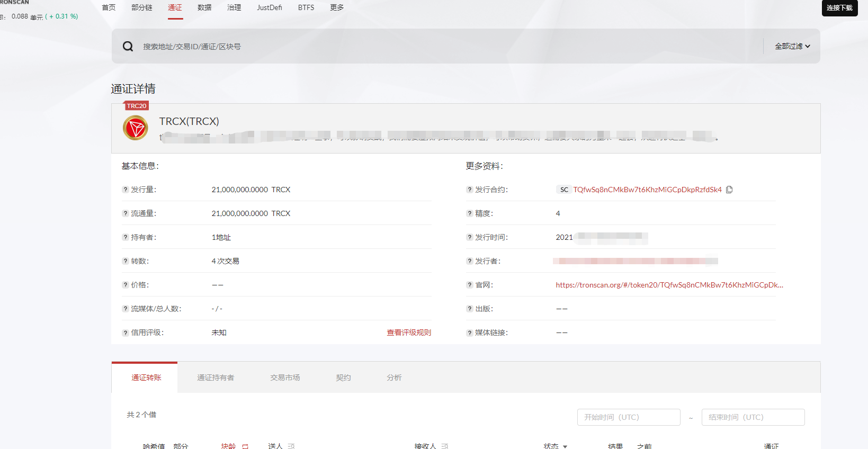Expand the 全部过滤 search filter dropdown
Image resolution: width=868 pixels, height=449 pixels.
tap(792, 47)
